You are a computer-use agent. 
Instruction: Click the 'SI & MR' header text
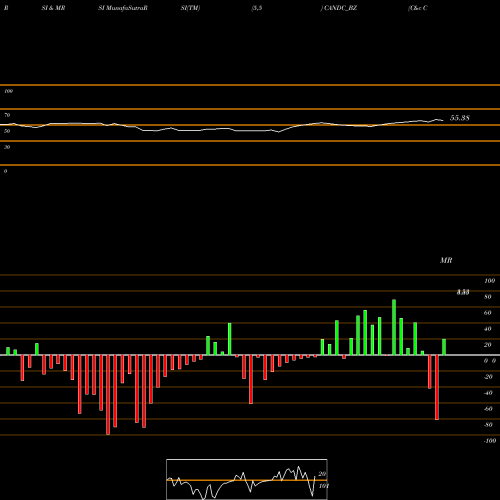pos(53,8)
